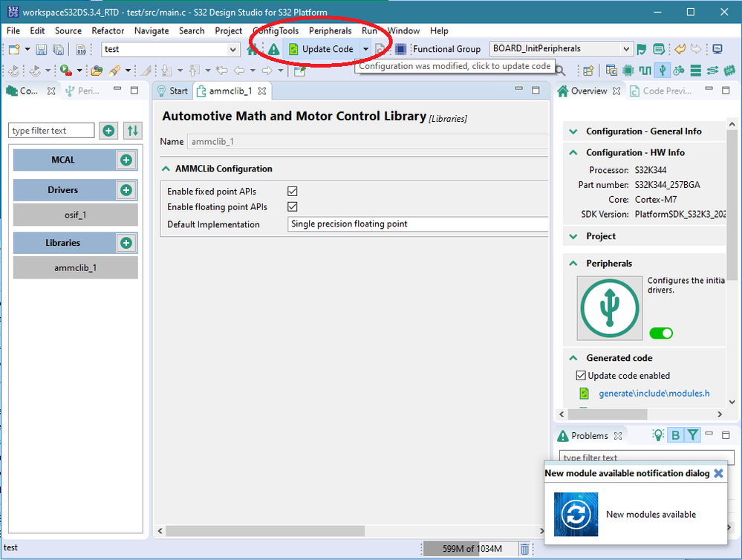Click the green home icon in toolbar
Viewport: 742px width, 560px height.
click(253, 49)
